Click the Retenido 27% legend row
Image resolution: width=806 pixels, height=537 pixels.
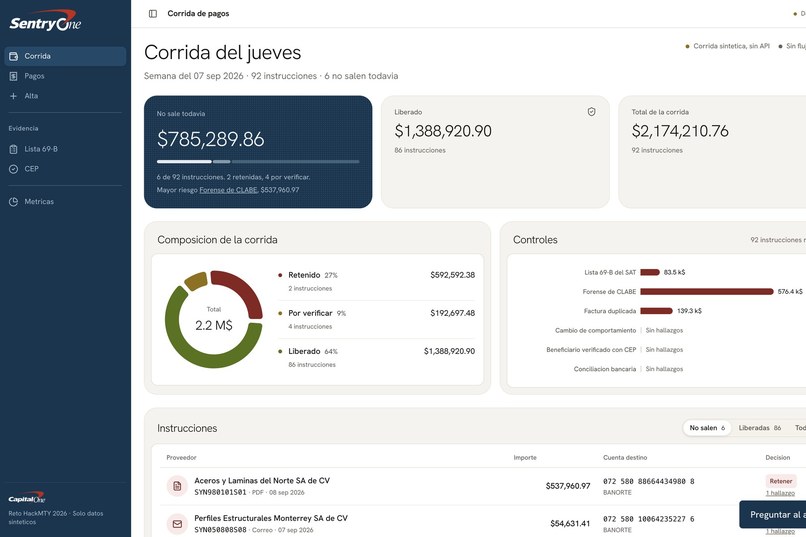(x=376, y=281)
